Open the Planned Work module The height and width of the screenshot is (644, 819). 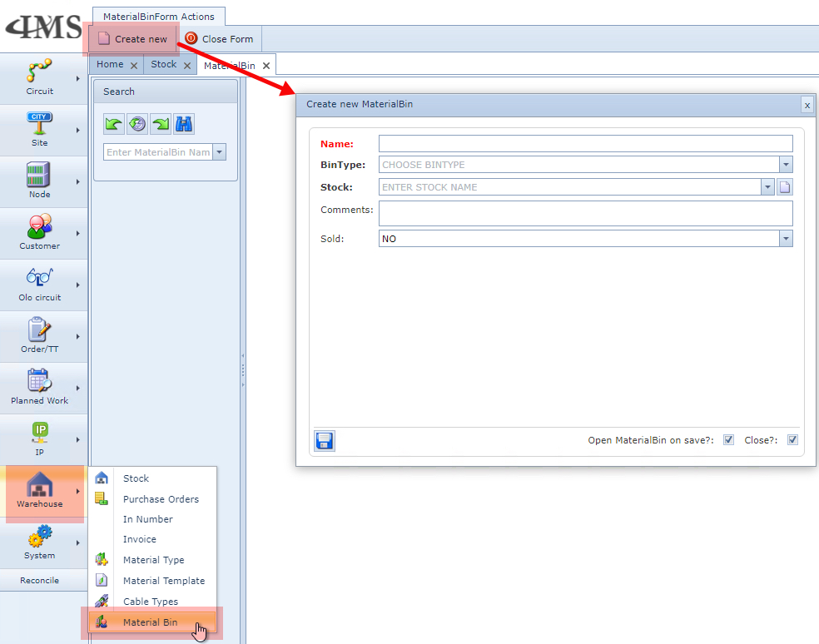40,388
